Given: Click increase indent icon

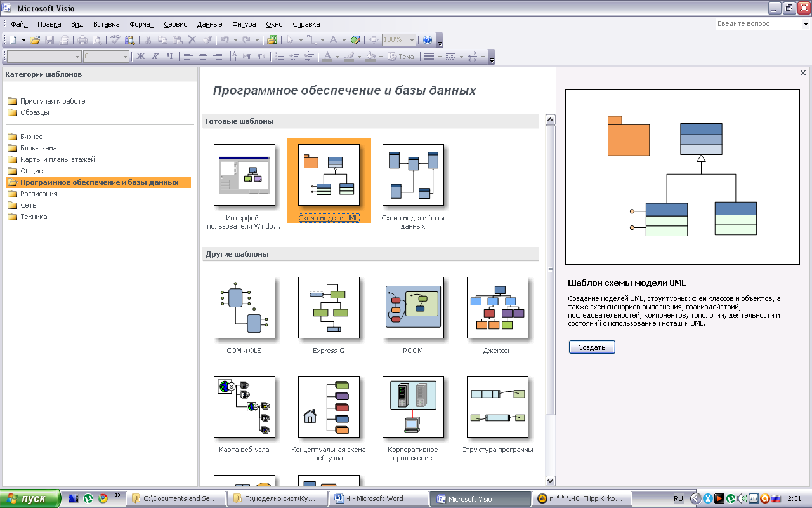Looking at the screenshot, I should tap(309, 57).
